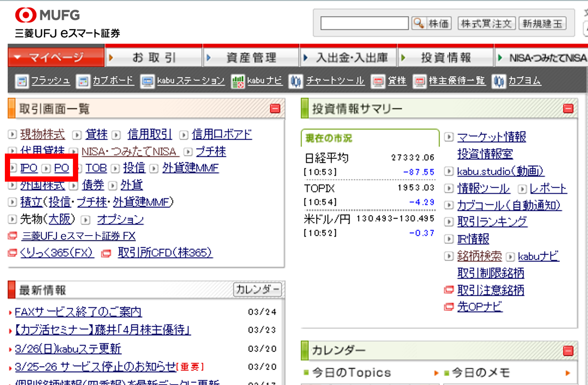Click the magnifier 株価 search button
Screen dimensions: 588x385
[431, 23]
